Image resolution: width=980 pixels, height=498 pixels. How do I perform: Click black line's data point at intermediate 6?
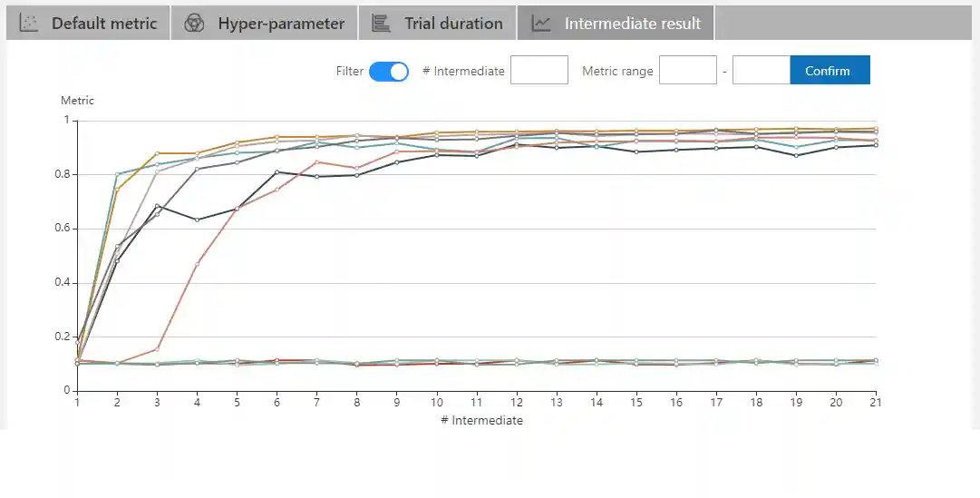click(x=277, y=172)
